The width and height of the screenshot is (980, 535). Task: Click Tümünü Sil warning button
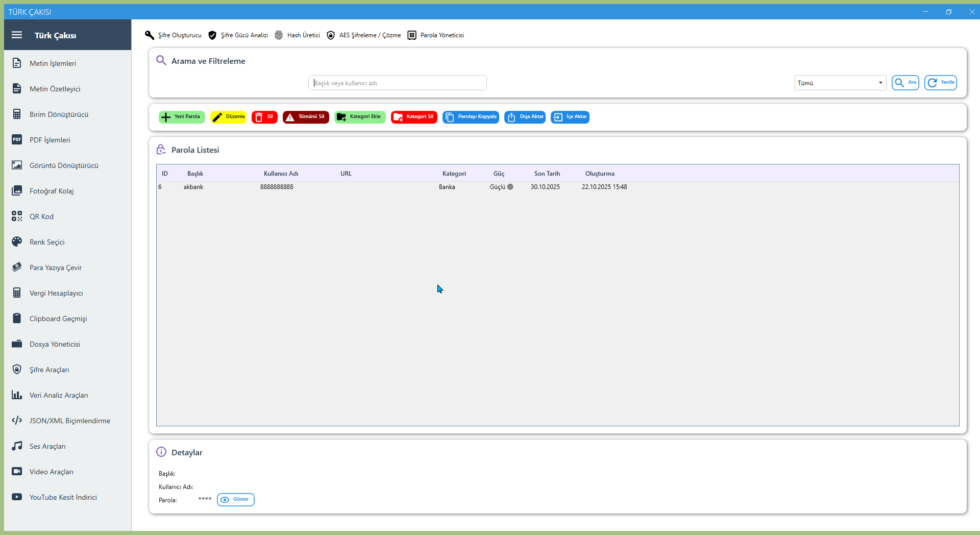click(306, 117)
